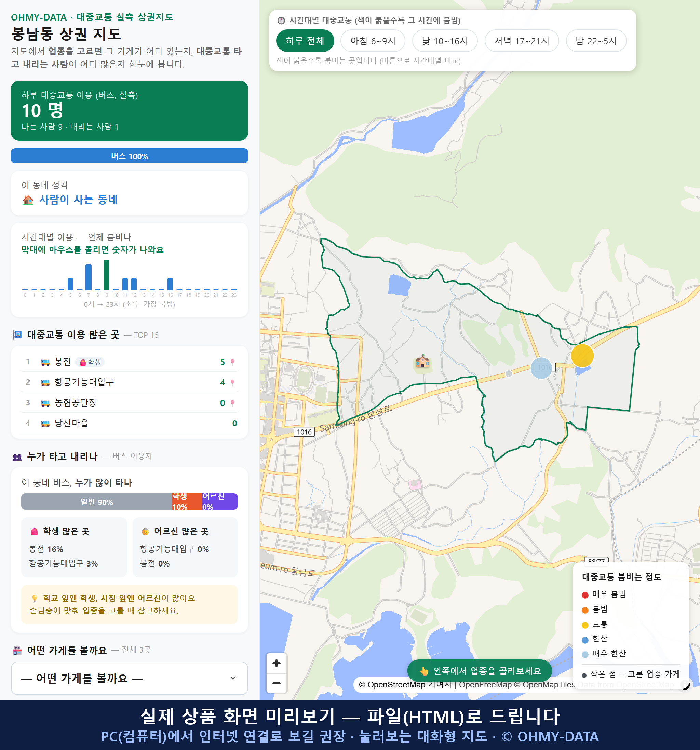Click the elder icon in 어르신 많은 곳
Viewport: 700px width, 750px height.
(x=145, y=532)
